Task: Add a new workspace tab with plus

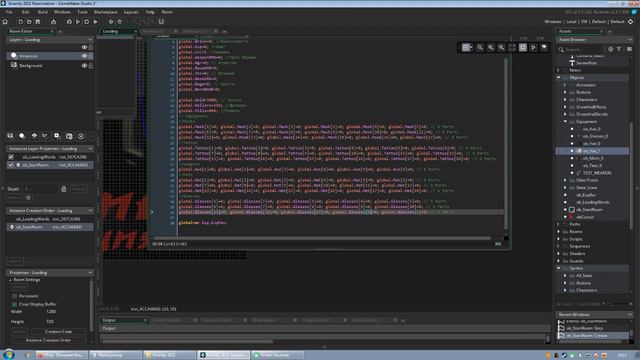Action: pos(224,31)
